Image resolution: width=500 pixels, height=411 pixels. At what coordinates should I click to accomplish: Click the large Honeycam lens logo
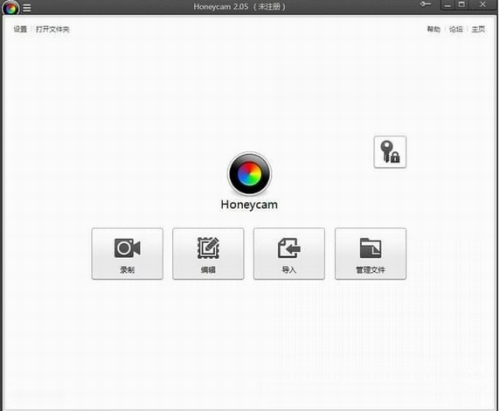pyautogui.click(x=249, y=174)
